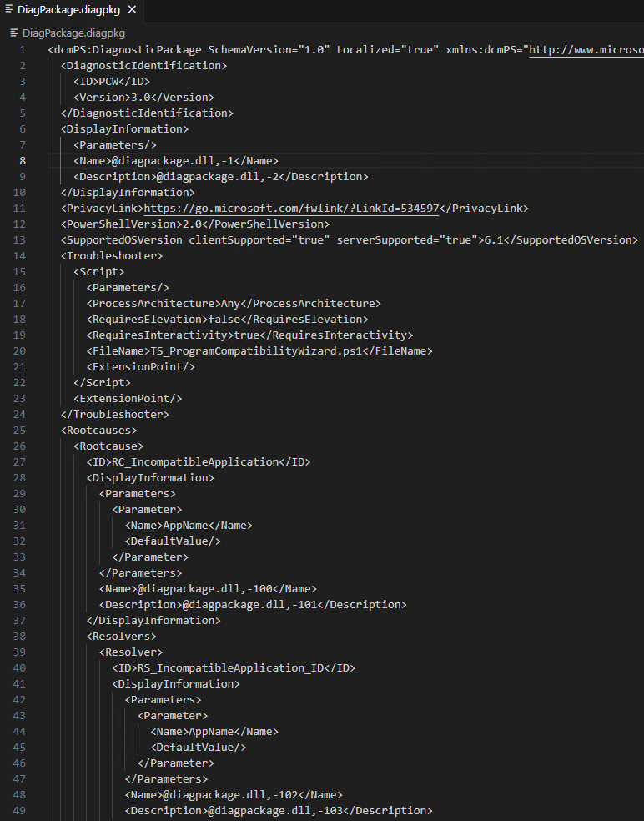Image resolution: width=644 pixels, height=821 pixels.
Task: Place cursor on the PowerShellVersion 2.0 value
Action: 192,224
